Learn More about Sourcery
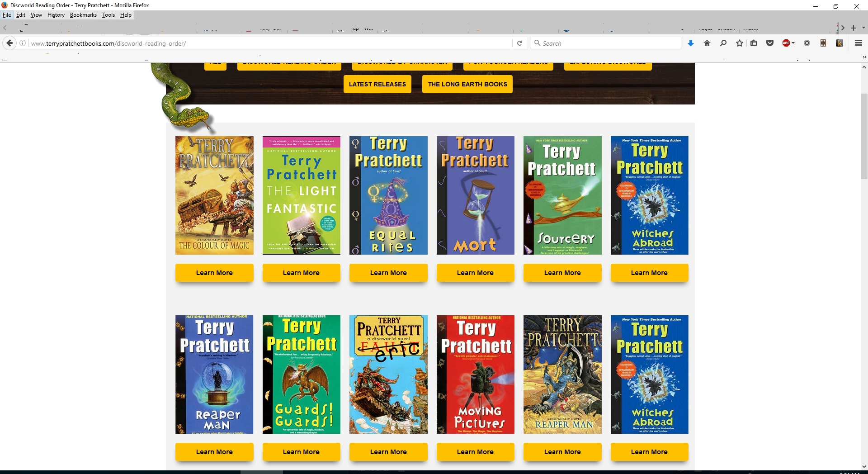Image resolution: width=868 pixels, height=474 pixels. pos(562,273)
